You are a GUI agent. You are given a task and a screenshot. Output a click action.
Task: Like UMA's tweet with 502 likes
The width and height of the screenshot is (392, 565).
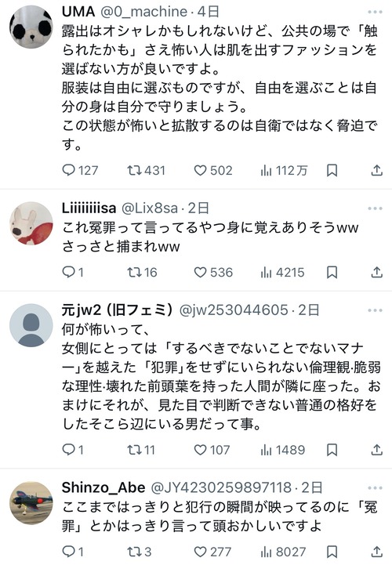(x=213, y=170)
